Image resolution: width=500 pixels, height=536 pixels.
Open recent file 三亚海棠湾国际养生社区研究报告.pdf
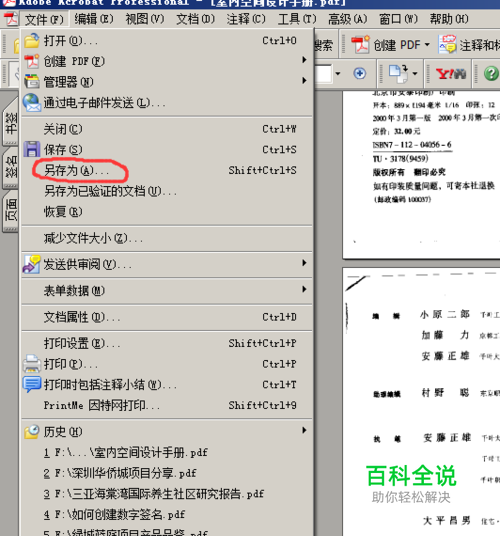click(167, 494)
